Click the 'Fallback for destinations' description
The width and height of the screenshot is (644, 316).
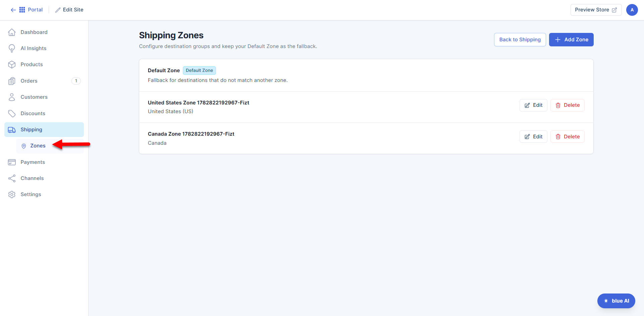(218, 80)
